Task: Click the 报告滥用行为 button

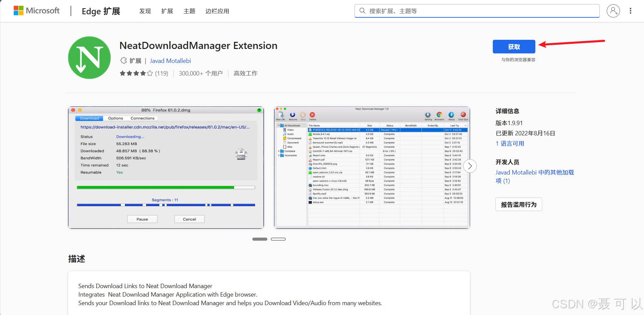Action: [x=519, y=204]
